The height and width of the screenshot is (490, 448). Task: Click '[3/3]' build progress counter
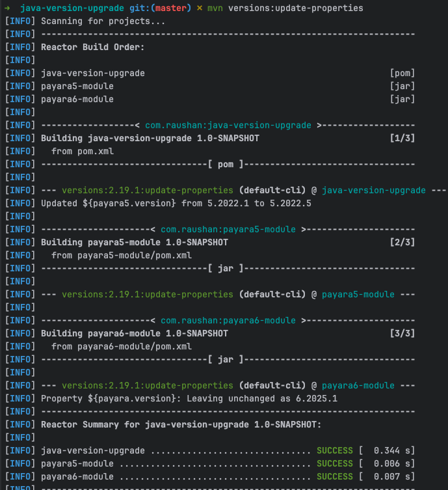[x=402, y=334]
